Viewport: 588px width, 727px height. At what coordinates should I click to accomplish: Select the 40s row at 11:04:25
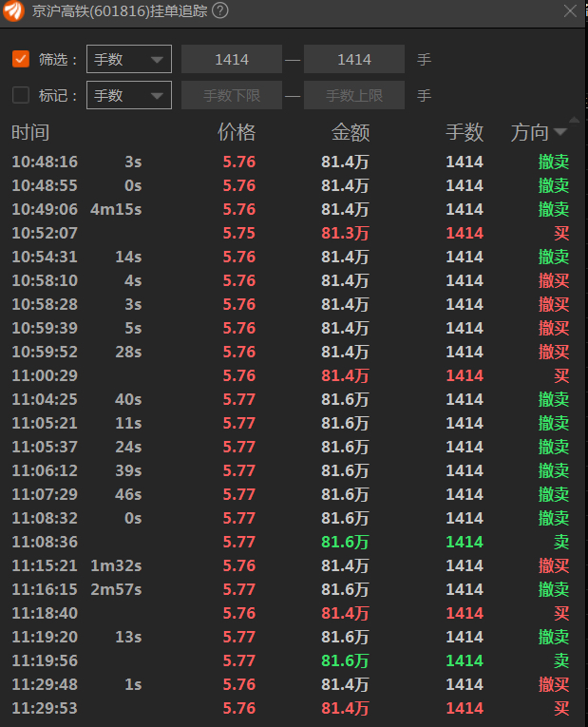coord(291,399)
